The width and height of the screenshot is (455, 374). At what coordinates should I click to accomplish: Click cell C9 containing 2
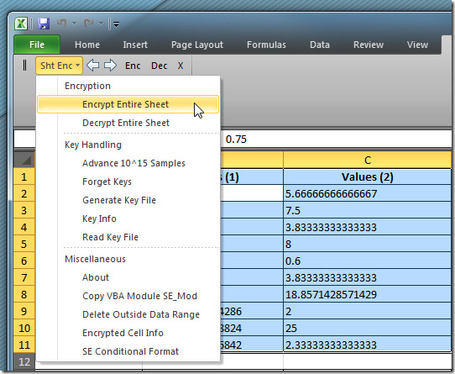click(367, 311)
